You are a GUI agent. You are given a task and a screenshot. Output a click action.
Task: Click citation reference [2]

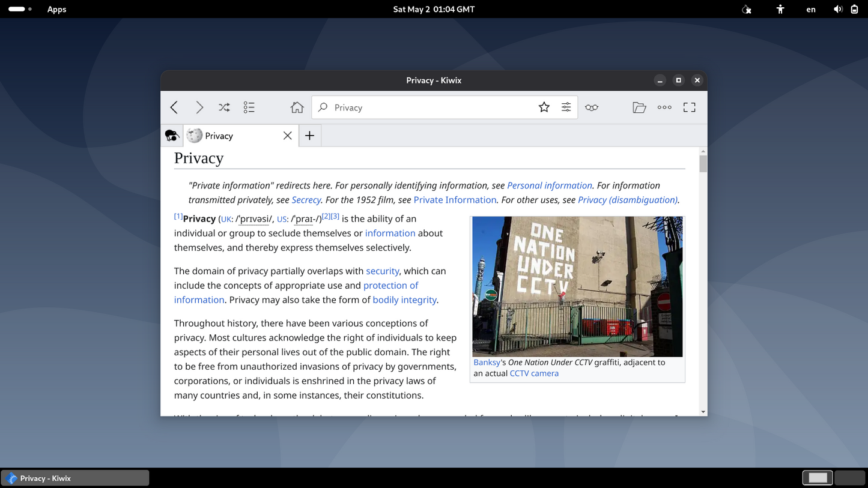coord(326,216)
